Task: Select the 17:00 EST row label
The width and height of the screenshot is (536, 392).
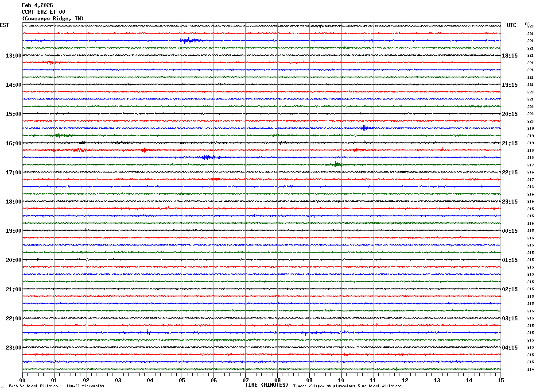Action: pos(13,173)
